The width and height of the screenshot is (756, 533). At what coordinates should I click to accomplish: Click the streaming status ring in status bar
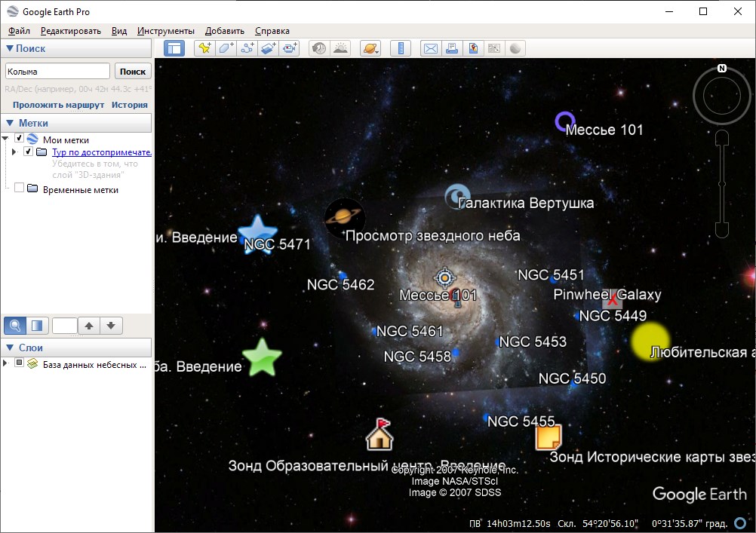tap(740, 523)
